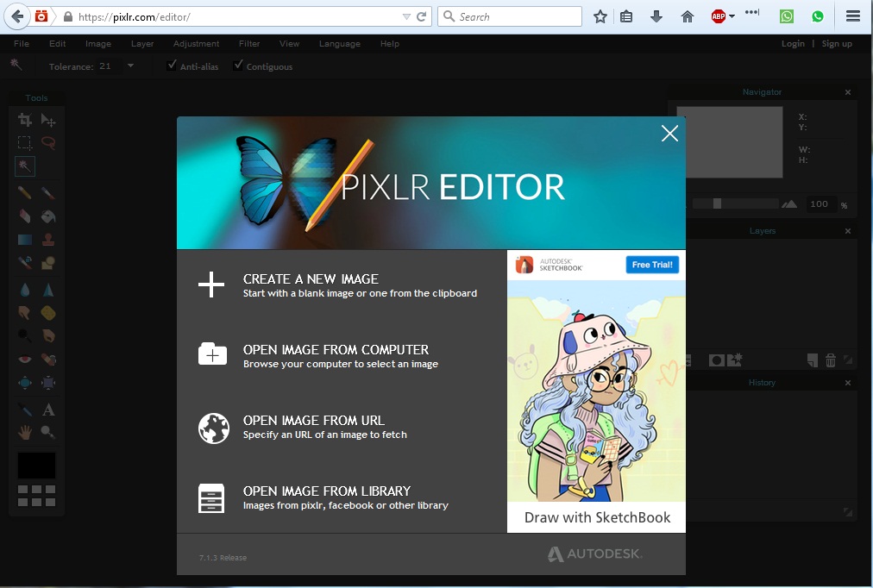Select the Colorpicker eyedropper tool
873x588 pixels.
(x=24, y=410)
